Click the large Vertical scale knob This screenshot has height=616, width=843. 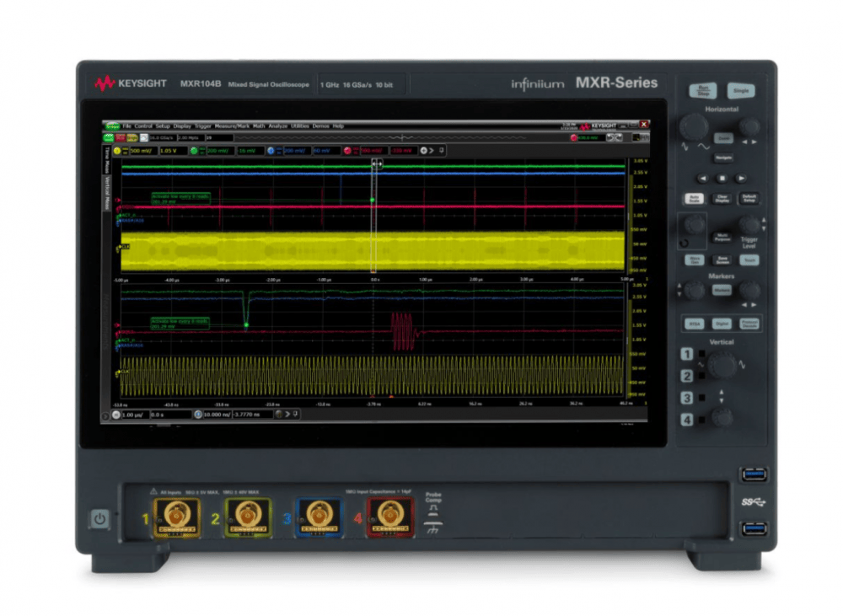[x=722, y=365]
